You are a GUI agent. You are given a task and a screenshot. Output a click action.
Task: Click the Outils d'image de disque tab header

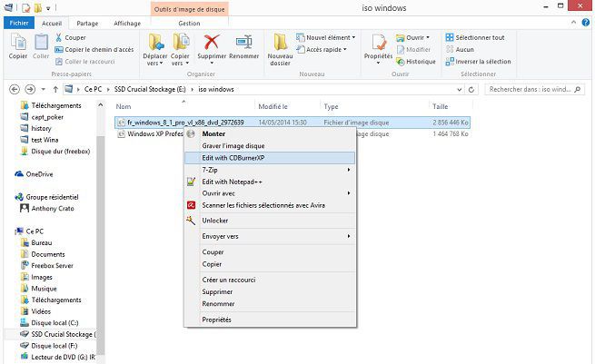tap(189, 9)
